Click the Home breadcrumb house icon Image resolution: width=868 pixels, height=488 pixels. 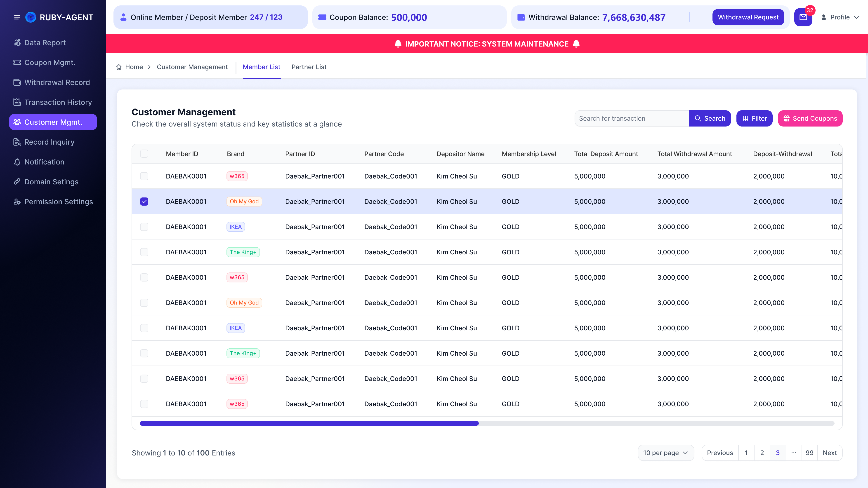click(119, 67)
